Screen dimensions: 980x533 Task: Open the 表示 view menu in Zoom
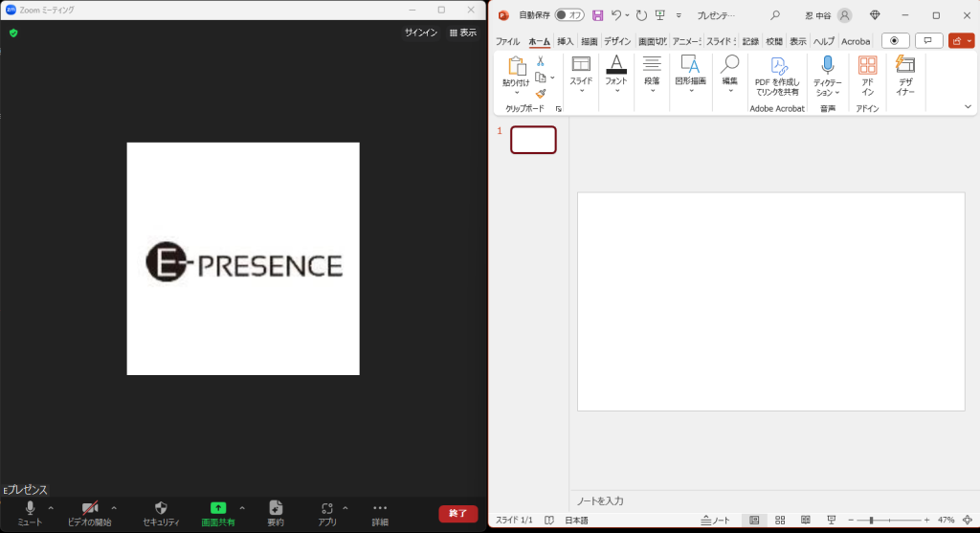pos(463,33)
